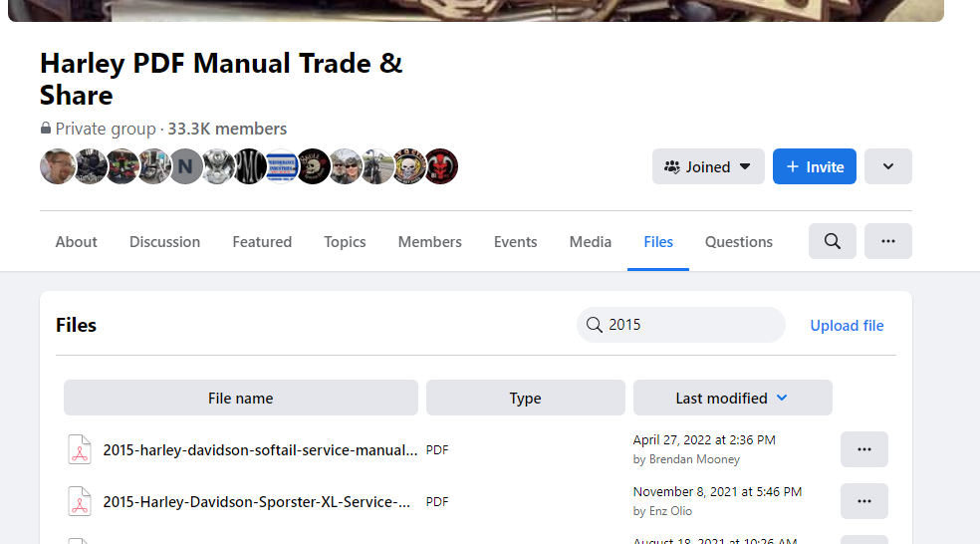The width and height of the screenshot is (980, 544).
Task: Open the Members tab
Action: point(429,242)
